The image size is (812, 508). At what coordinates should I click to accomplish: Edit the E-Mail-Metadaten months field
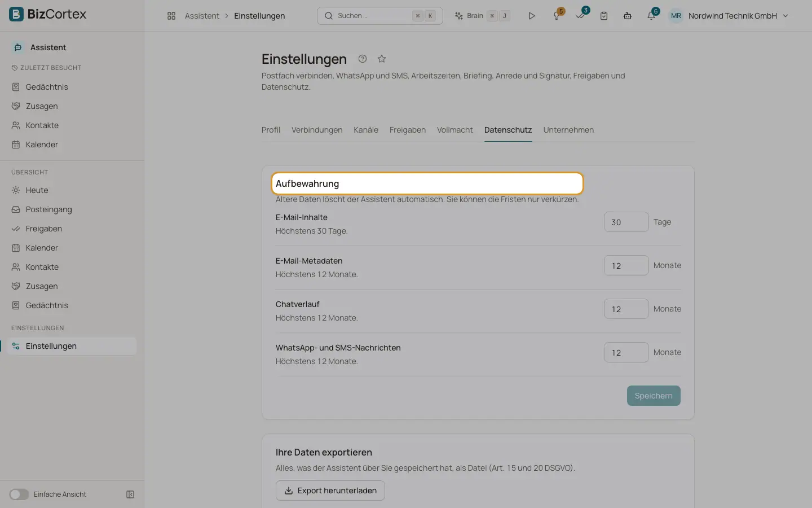click(x=626, y=265)
